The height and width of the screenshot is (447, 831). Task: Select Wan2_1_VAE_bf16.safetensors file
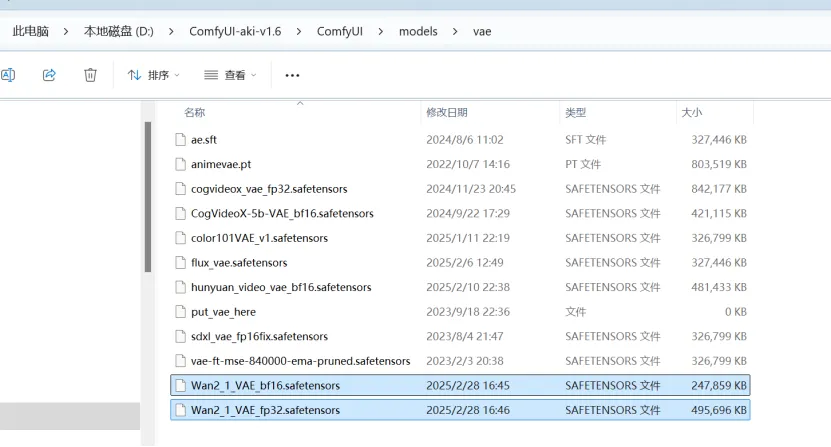[460, 385]
